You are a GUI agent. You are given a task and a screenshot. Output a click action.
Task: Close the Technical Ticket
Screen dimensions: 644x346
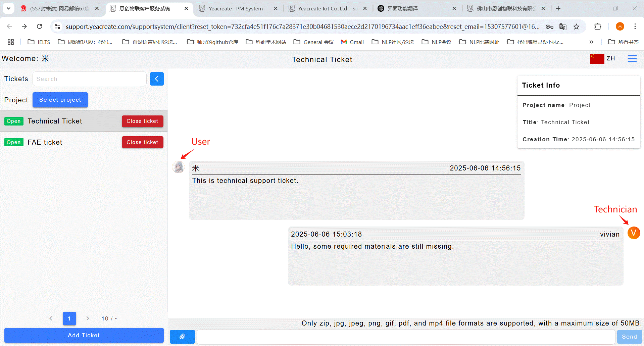click(x=142, y=121)
